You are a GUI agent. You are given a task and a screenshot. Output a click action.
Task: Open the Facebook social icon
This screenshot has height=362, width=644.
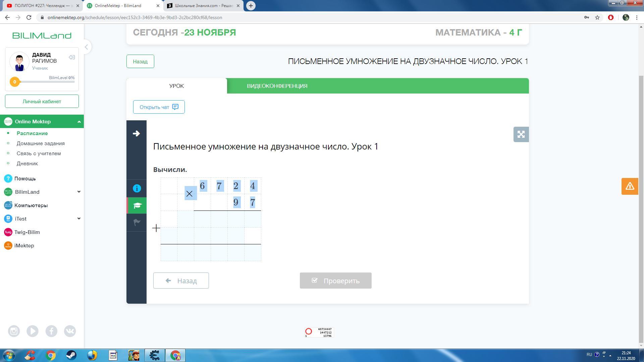pos(51,331)
